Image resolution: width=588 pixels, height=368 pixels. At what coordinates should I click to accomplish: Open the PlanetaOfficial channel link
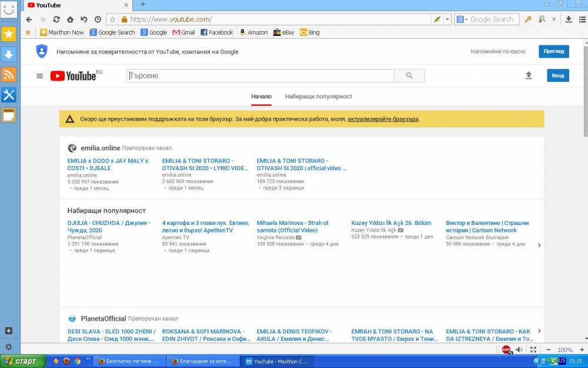(103, 319)
